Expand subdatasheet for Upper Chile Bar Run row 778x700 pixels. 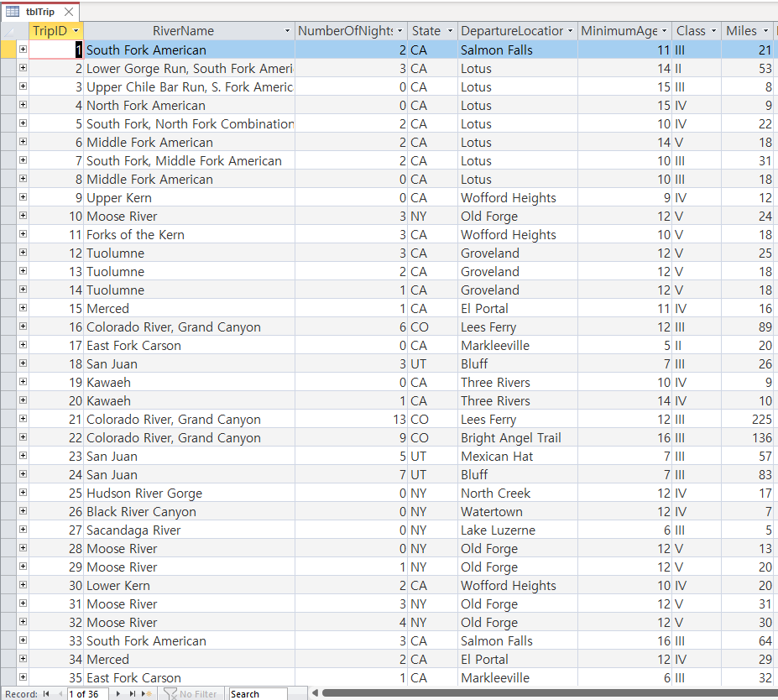[23, 86]
